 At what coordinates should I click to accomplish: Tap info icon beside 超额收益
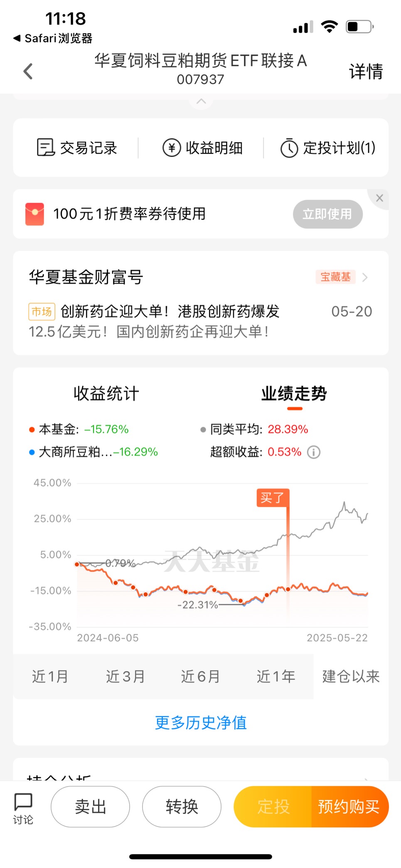(x=314, y=452)
